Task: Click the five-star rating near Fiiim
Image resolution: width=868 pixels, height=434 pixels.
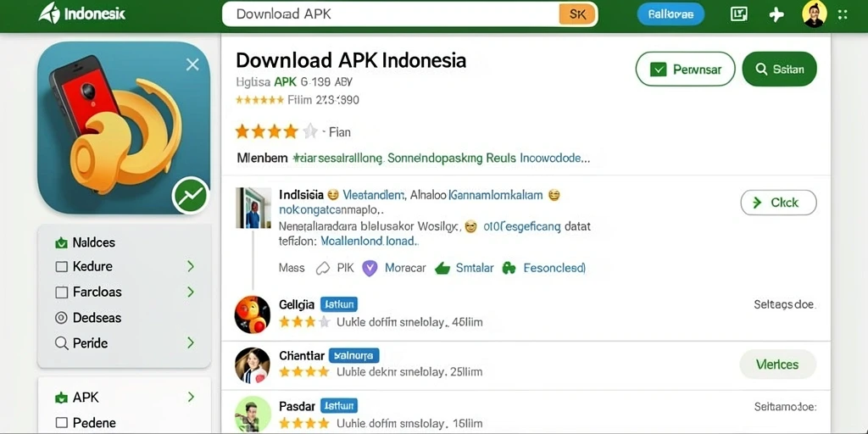Action: coord(259,100)
